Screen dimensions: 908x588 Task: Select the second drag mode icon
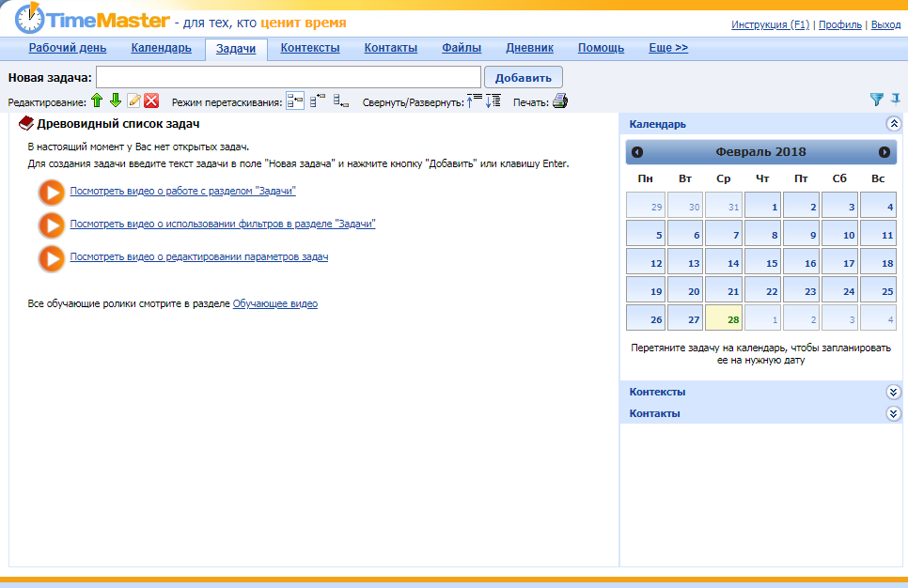coord(318,101)
